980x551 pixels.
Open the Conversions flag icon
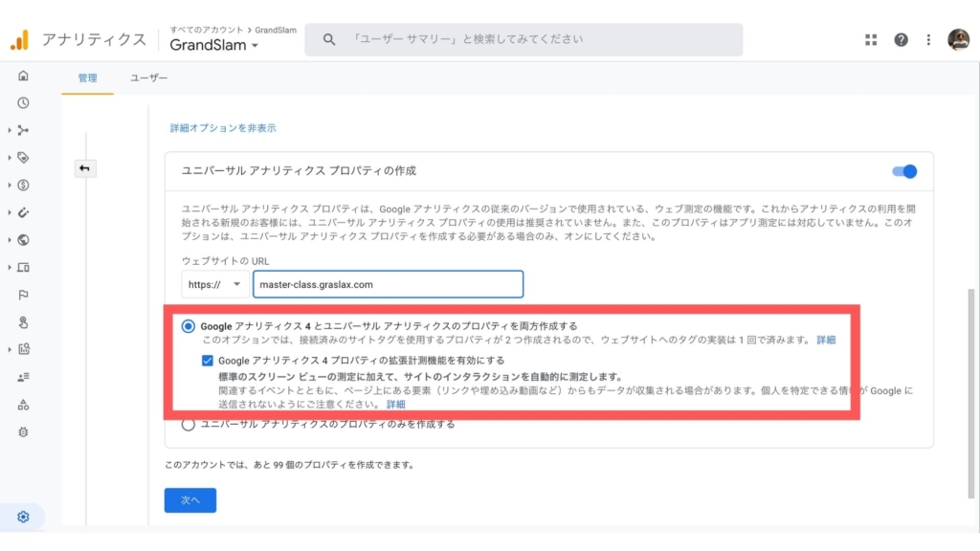pos(23,295)
